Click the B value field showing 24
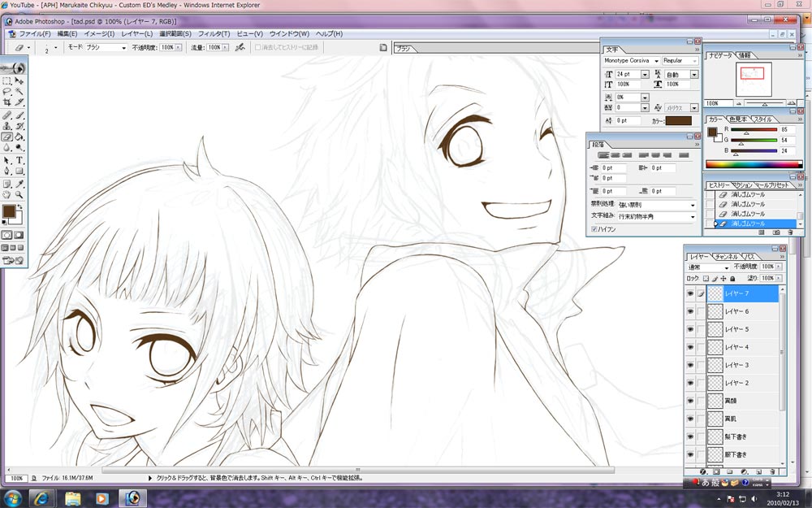Screen dimensions: 812x508 [788, 151]
